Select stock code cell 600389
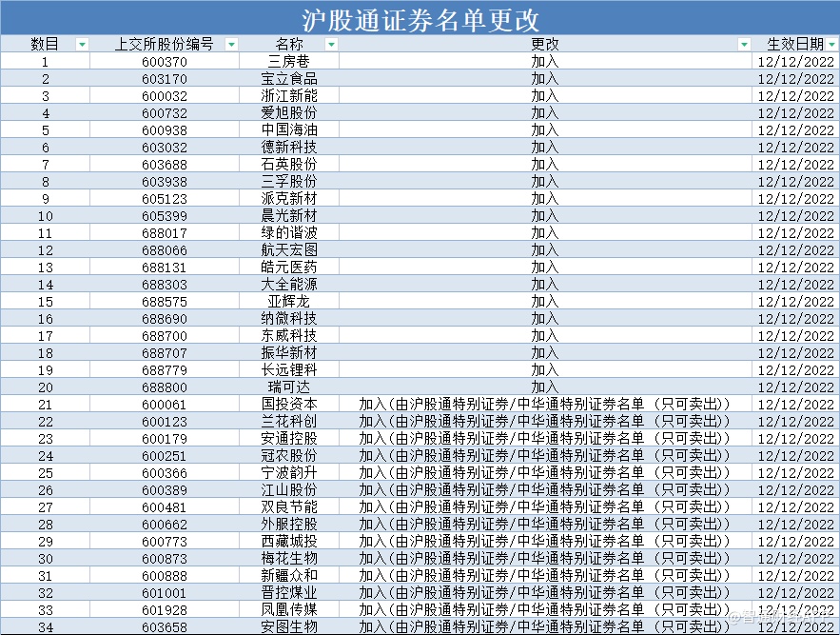 pos(165,490)
